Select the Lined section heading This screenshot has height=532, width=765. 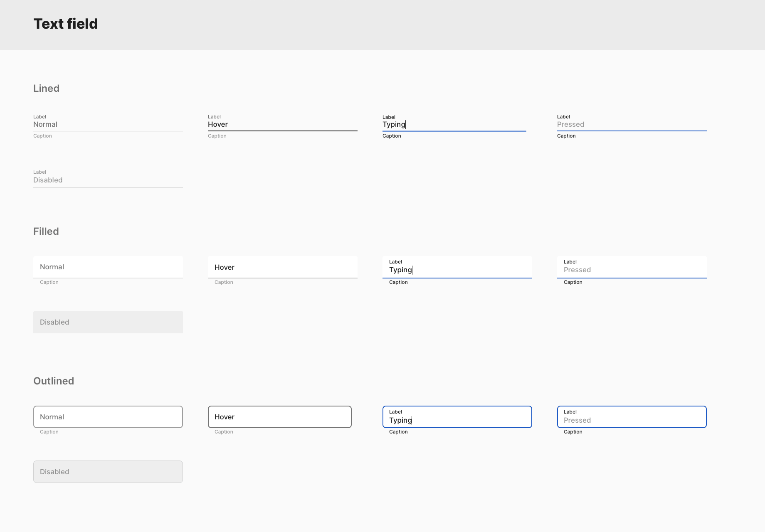[x=46, y=88]
